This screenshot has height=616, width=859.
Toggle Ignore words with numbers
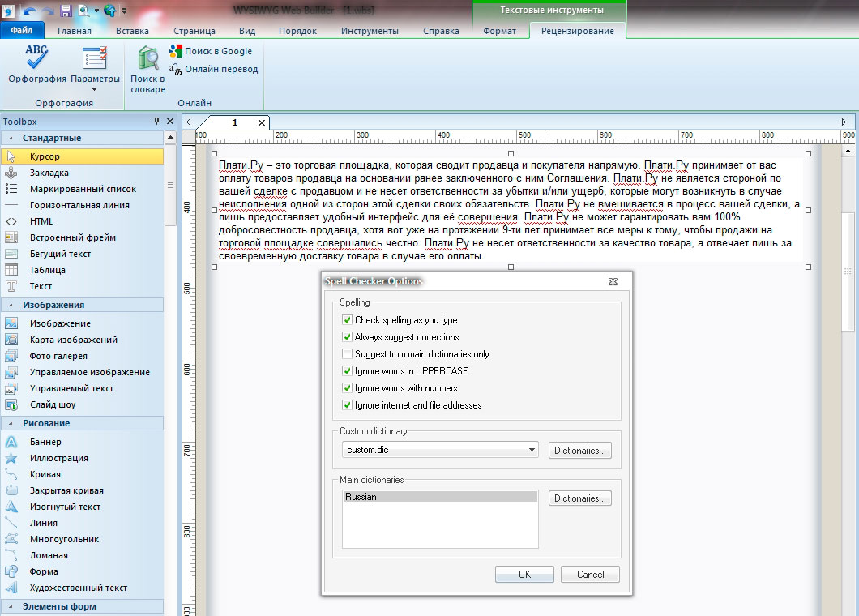coord(347,387)
